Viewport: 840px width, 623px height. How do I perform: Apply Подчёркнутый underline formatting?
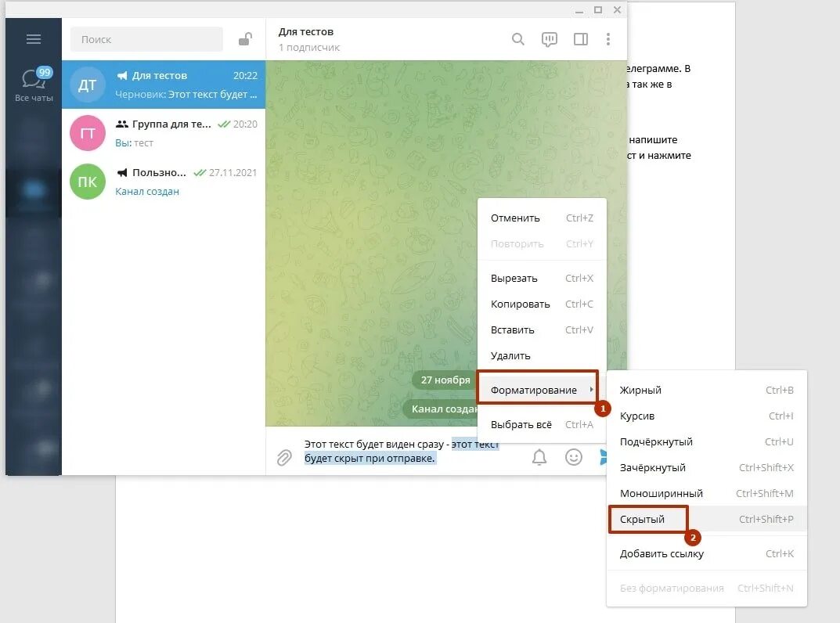click(707, 441)
